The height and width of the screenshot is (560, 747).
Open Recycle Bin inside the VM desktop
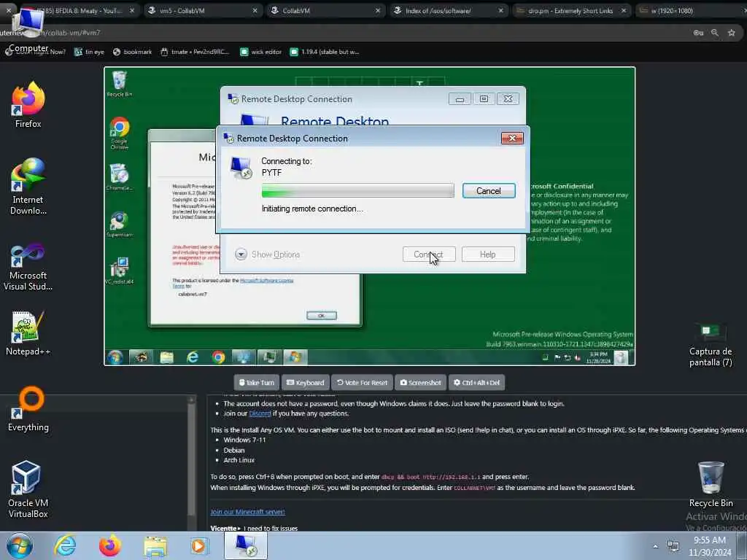pos(119,84)
